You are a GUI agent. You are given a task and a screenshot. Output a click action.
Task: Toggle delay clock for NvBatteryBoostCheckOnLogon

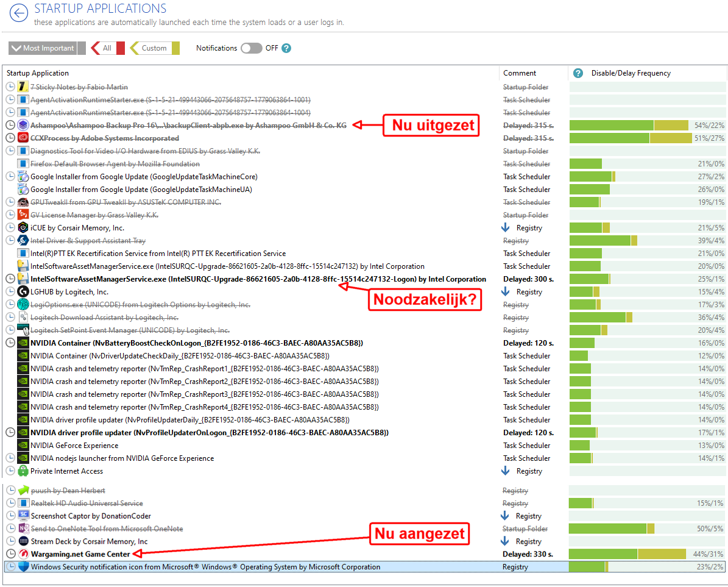[x=10, y=343]
